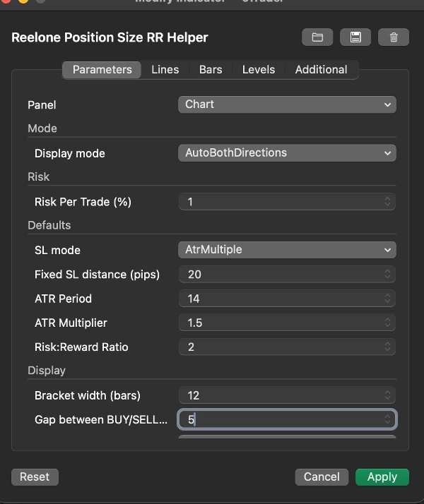Go to the Additional tab

tap(321, 70)
